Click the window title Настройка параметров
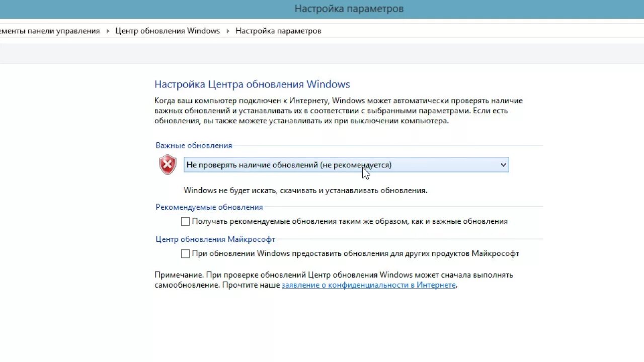 point(349,9)
